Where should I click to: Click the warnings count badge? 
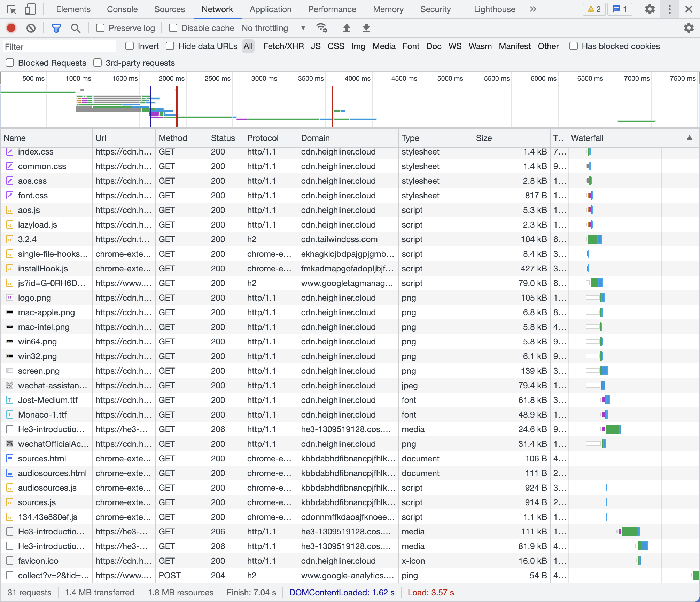click(x=594, y=9)
